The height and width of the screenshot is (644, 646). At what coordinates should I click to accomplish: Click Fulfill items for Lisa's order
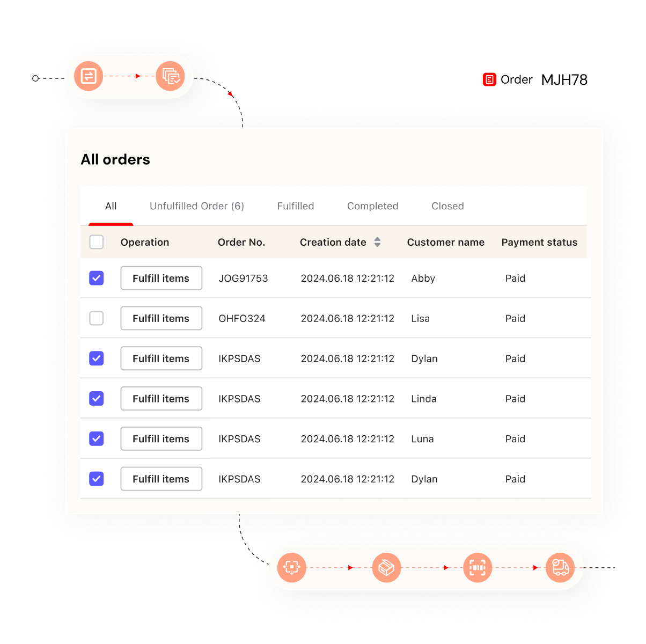(x=161, y=318)
